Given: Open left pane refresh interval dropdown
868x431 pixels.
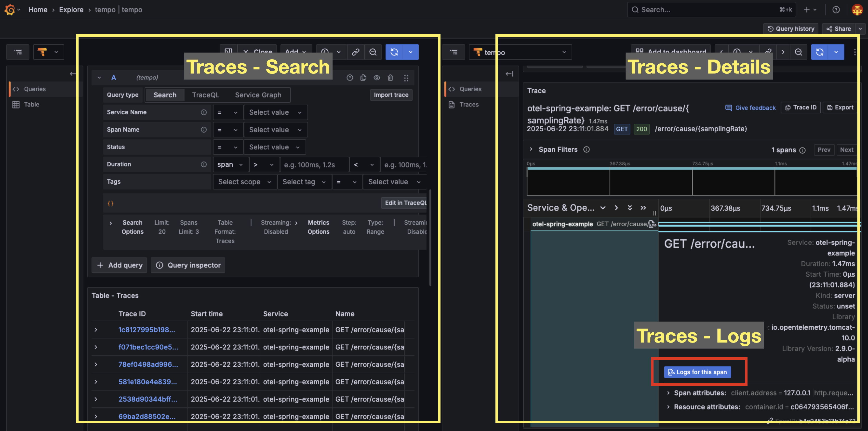Looking at the screenshot, I should (x=410, y=52).
